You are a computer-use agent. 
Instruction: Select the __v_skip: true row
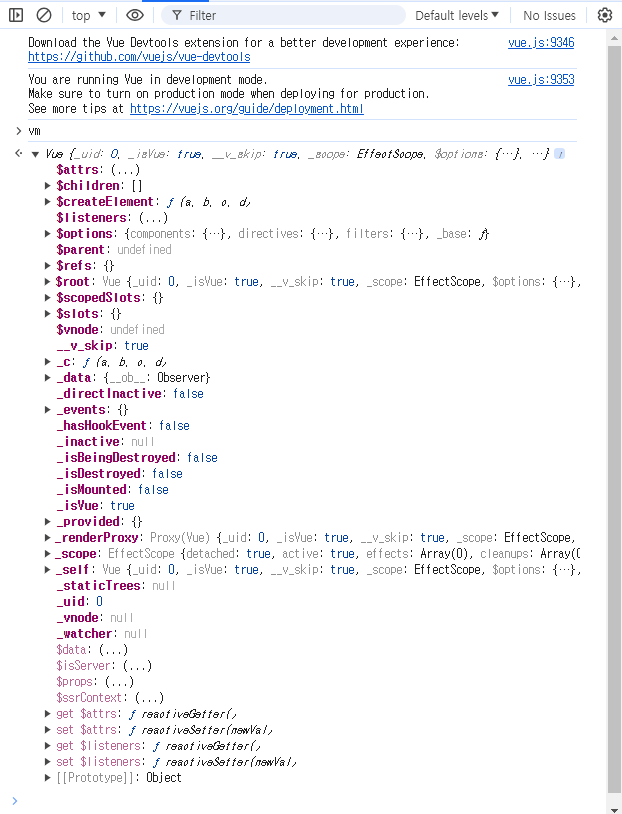pyautogui.click(x=102, y=346)
